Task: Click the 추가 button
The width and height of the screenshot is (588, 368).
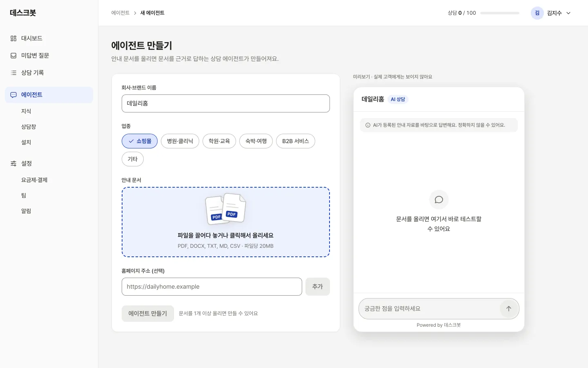Action: pos(318,287)
